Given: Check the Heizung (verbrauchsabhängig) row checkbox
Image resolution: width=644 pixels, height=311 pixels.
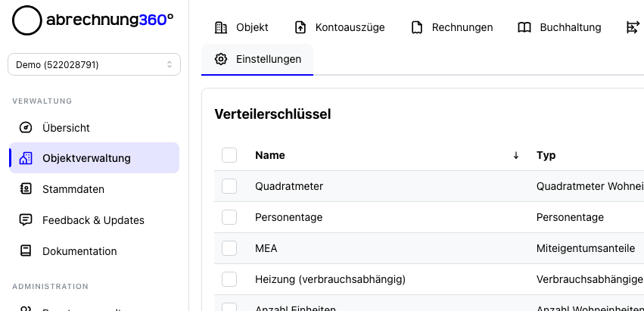Looking at the screenshot, I should click(229, 279).
